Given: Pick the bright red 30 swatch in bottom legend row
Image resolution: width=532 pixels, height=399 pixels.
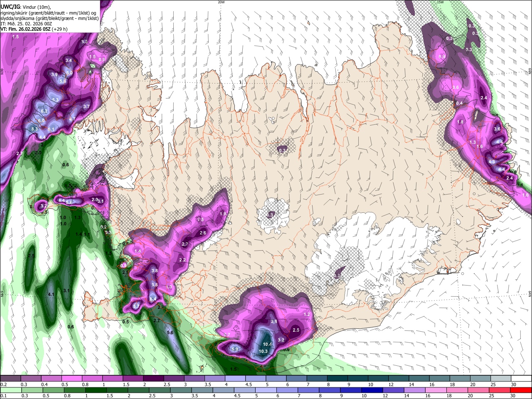Looking at the screenshot, I should (x=521, y=390).
